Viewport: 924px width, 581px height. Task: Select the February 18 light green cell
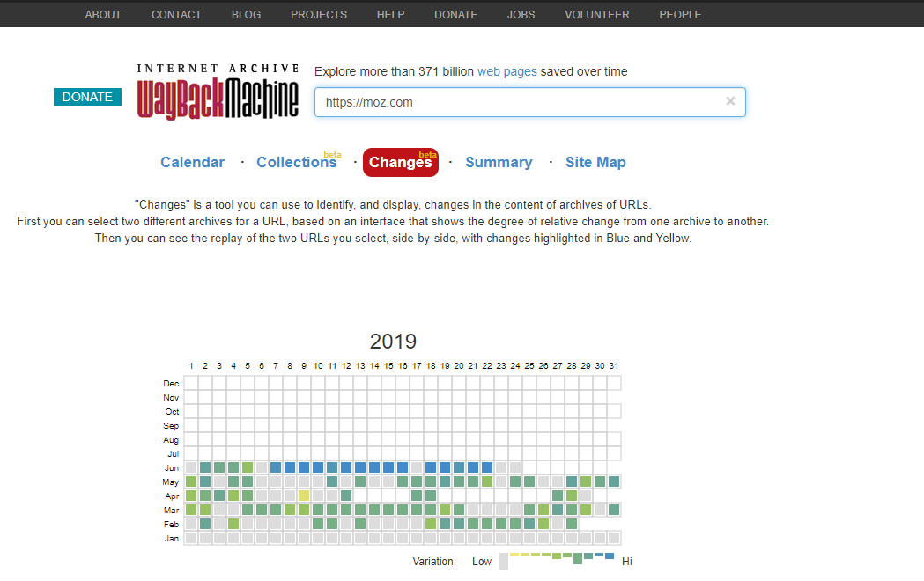pos(431,524)
